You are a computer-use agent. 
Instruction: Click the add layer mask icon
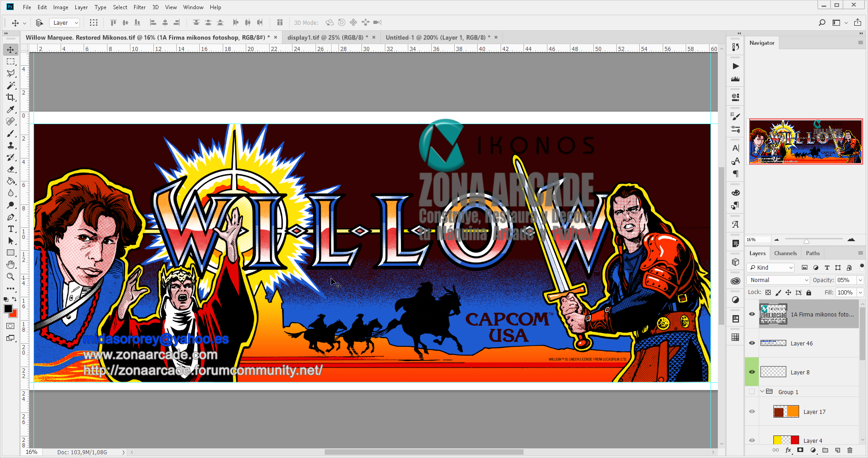pos(800,451)
